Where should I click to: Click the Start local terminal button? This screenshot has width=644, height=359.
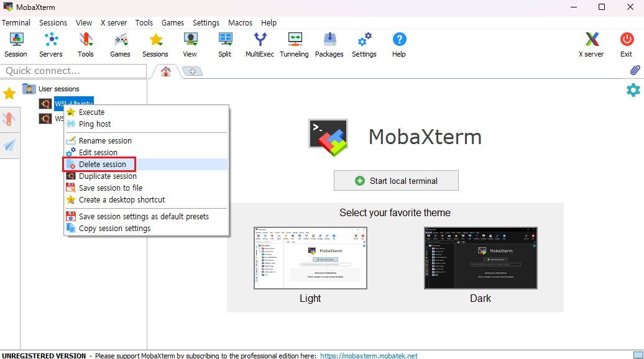[396, 181]
